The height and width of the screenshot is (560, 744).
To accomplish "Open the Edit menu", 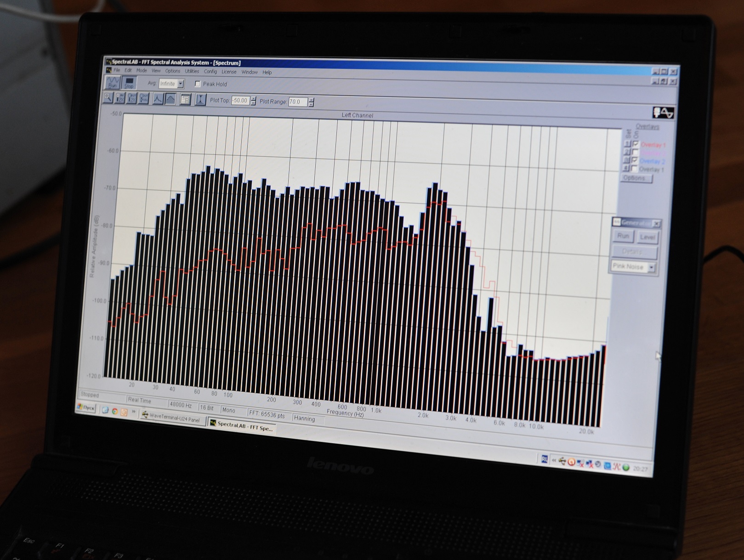I will (x=128, y=70).
